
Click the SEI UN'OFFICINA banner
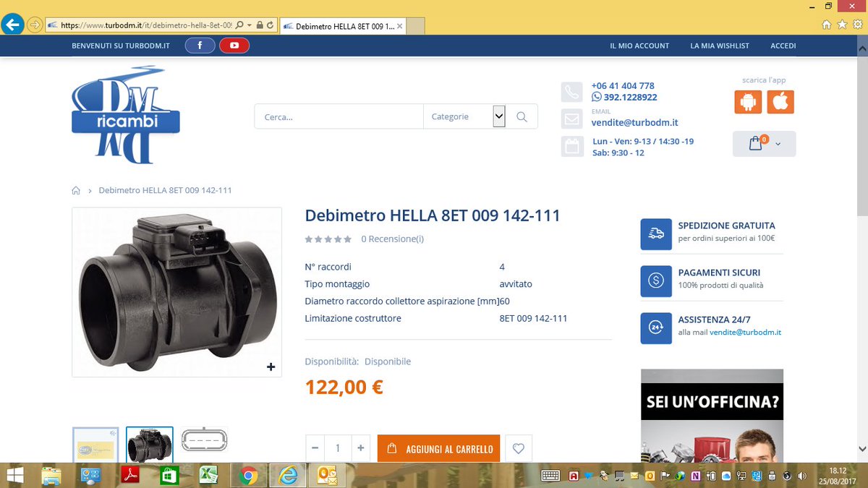[x=712, y=415]
